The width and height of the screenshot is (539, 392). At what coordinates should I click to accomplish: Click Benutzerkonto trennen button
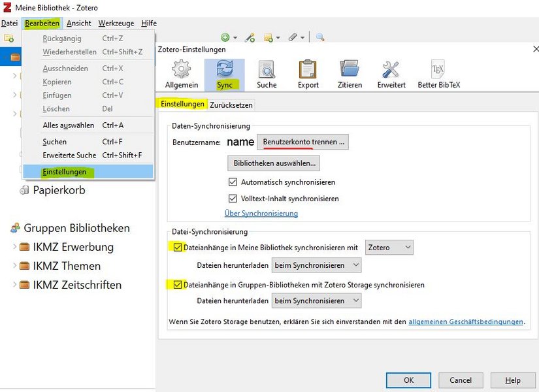(303, 142)
